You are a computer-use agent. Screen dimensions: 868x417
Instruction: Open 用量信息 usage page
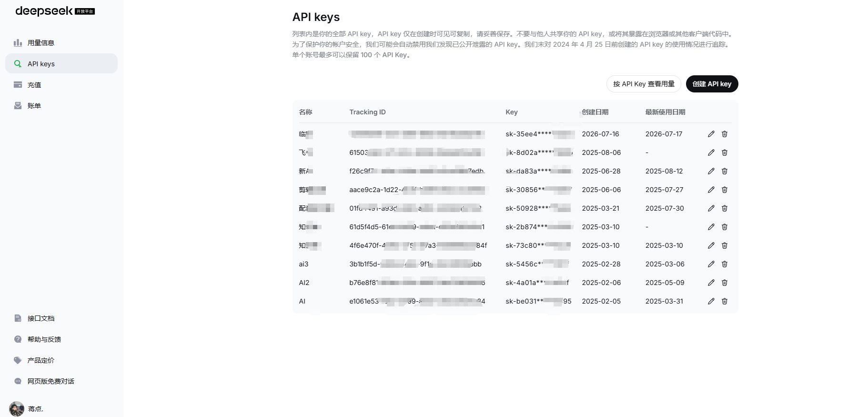pos(61,43)
